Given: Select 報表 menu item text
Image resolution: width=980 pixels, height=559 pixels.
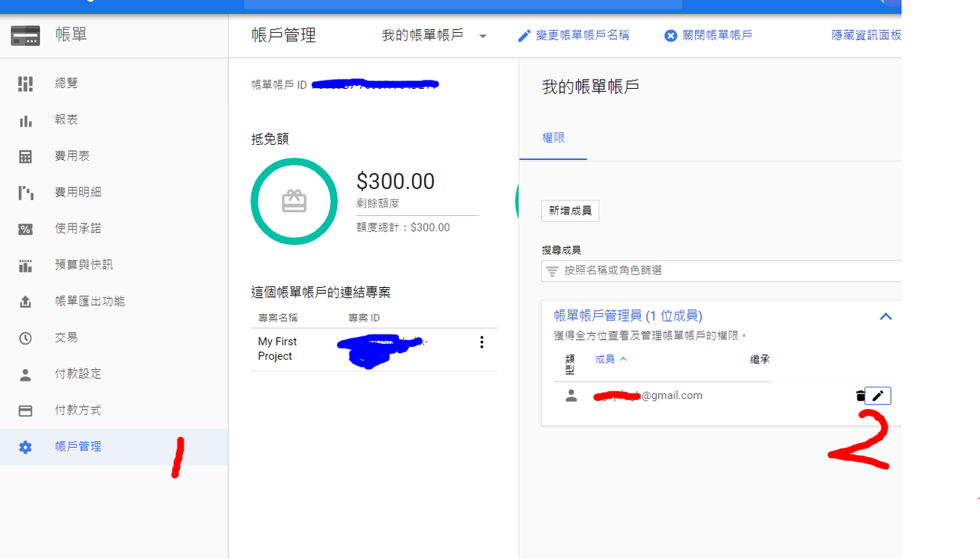Looking at the screenshot, I should click(x=67, y=120).
